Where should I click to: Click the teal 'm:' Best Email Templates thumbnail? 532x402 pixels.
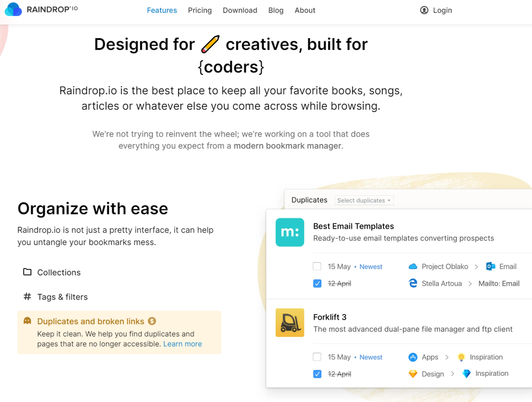[x=290, y=232]
